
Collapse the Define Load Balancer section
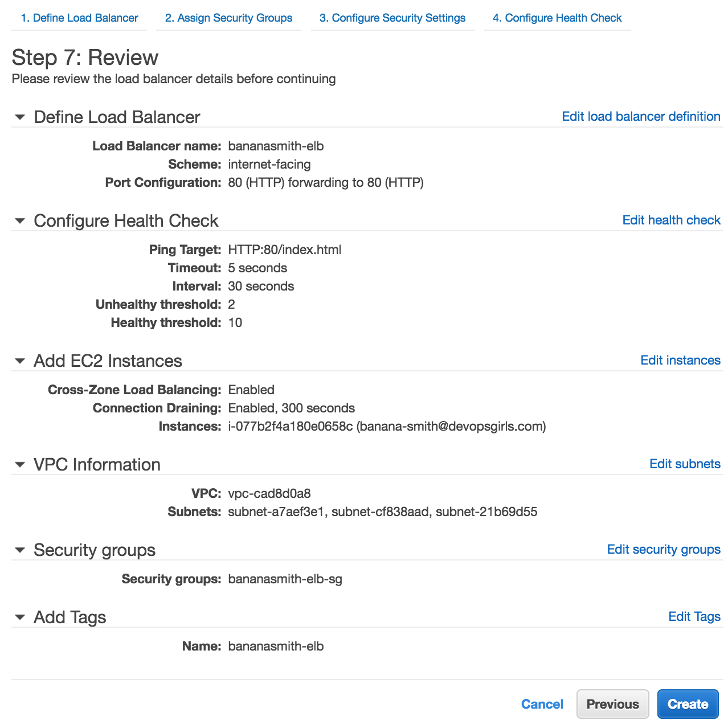(20, 117)
